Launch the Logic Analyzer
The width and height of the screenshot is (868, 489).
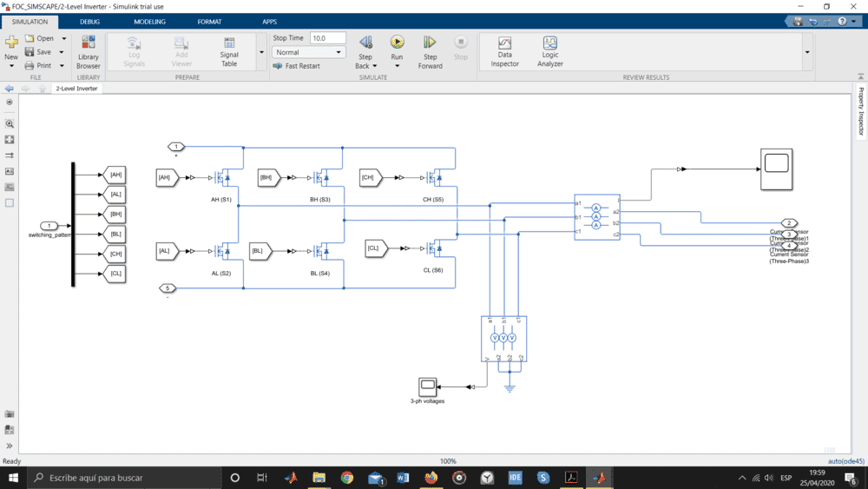550,51
